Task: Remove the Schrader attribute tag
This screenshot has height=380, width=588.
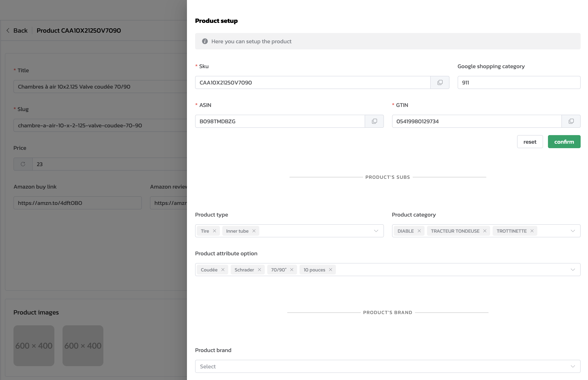Action: coord(259,269)
